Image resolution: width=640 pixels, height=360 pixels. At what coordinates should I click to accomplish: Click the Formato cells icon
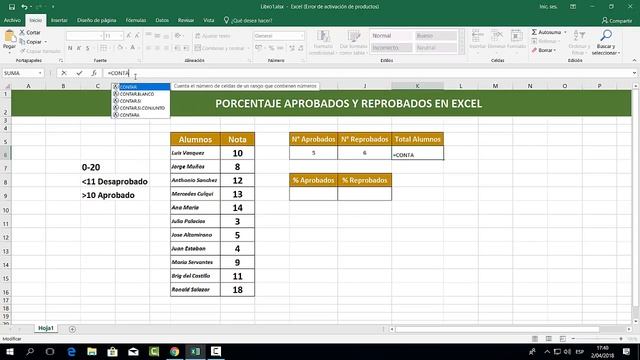pos(516,36)
